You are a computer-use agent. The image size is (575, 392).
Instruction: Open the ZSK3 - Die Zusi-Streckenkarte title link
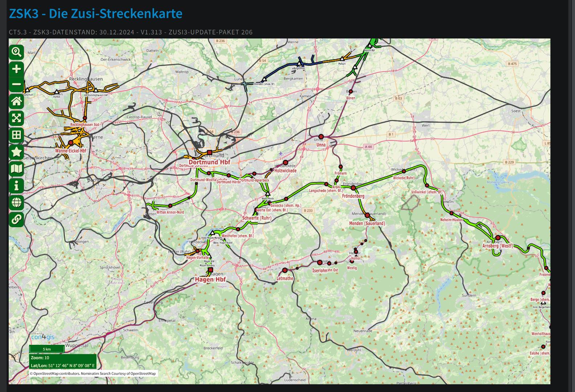click(x=95, y=13)
